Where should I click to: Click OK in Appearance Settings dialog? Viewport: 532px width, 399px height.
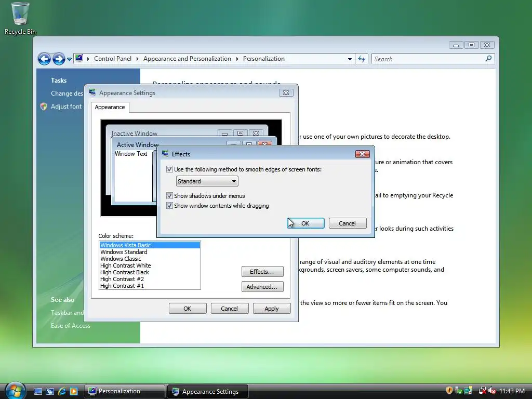click(188, 309)
